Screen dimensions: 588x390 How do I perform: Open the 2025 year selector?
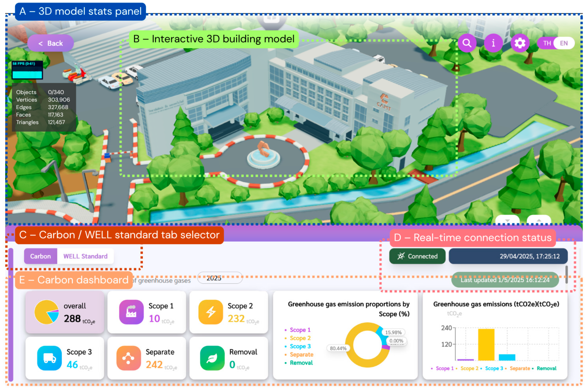pos(220,278)
